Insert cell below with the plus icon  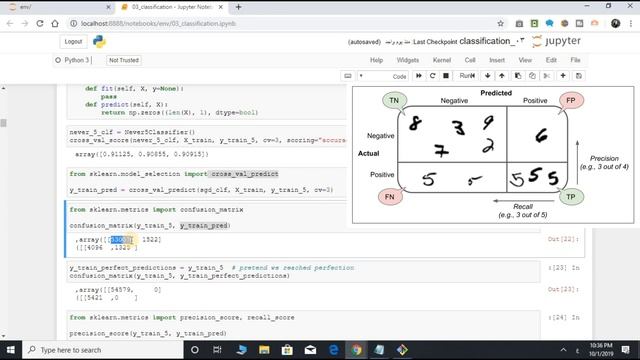[x=563, y=76]
